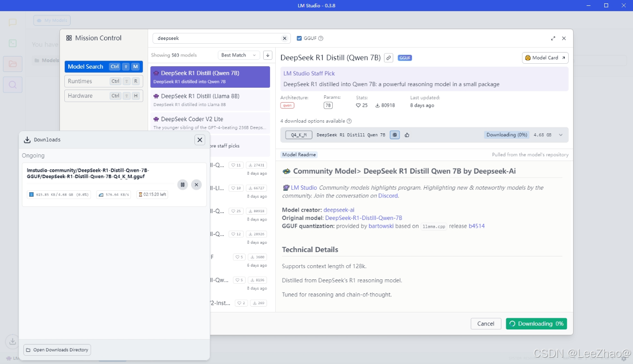Open DeepSeek-R1-Distill-Qwen-7B original model link

pyautogui.click(x=364, y=218)
